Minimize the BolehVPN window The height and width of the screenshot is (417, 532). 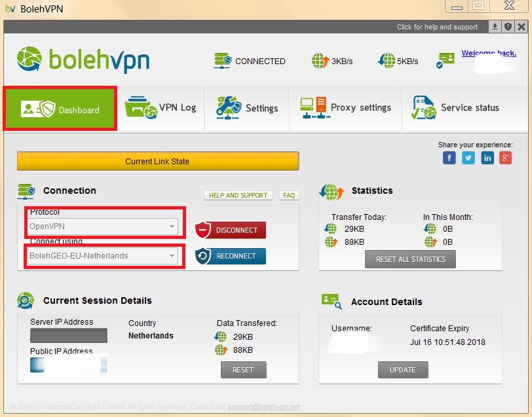457,7
